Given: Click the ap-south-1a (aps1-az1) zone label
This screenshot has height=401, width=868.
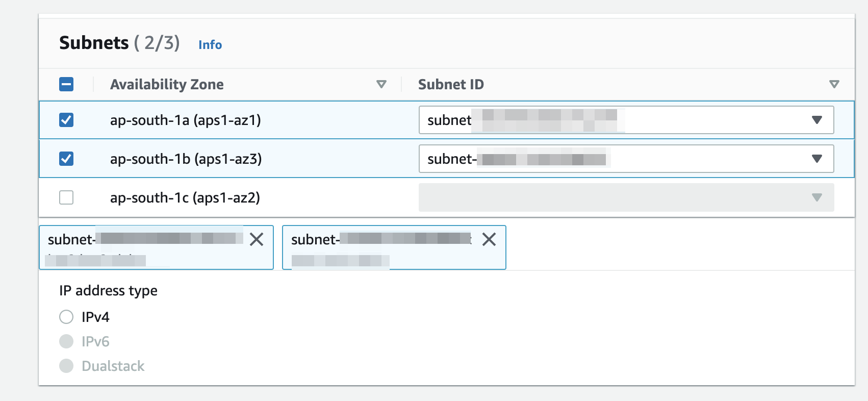Looking at the screenshot, I should [x=186, y=120].
